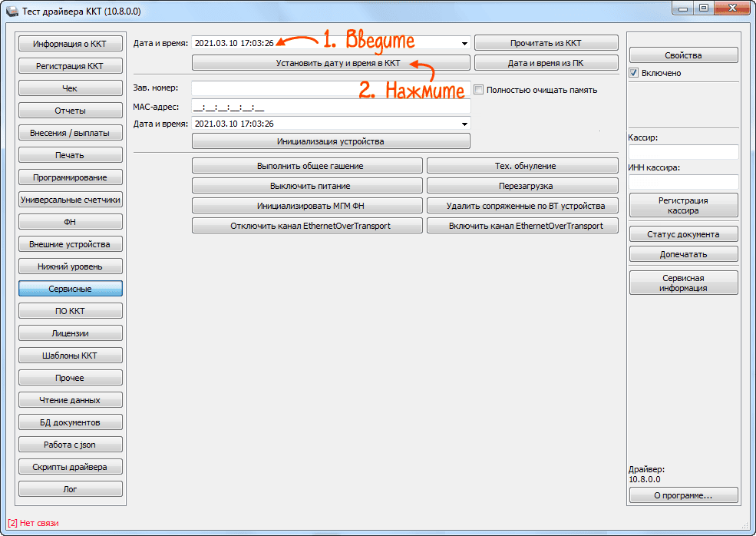Viewport: 756px width, 536px height.
Task: Focus the 'MAC-адрес' input field
Action: 330,107
